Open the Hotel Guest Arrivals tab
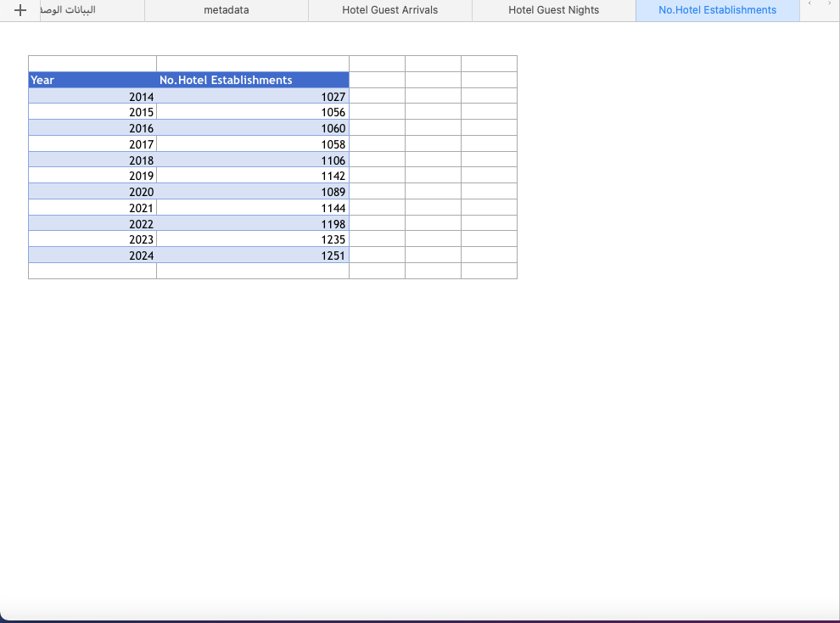840x623 pixels. coord(389,10)
